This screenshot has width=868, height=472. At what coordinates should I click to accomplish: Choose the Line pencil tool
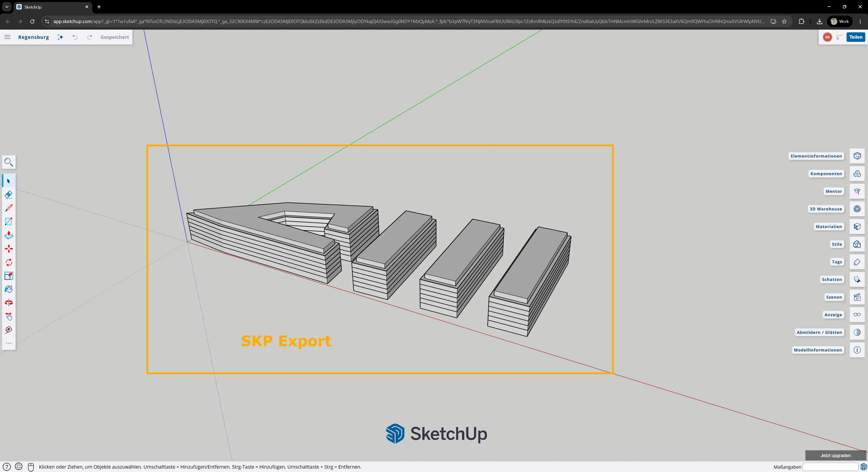pos(9,208)
